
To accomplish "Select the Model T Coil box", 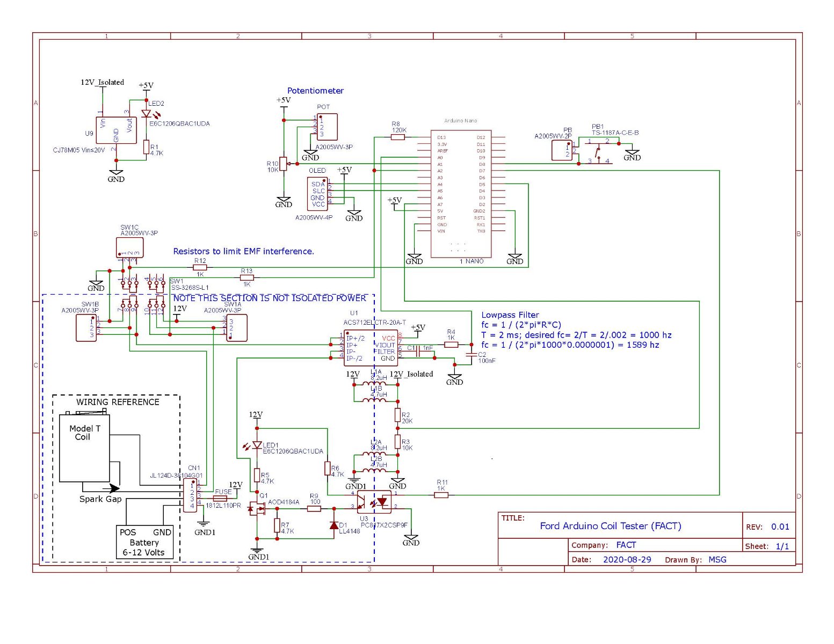I will [84, 448].
